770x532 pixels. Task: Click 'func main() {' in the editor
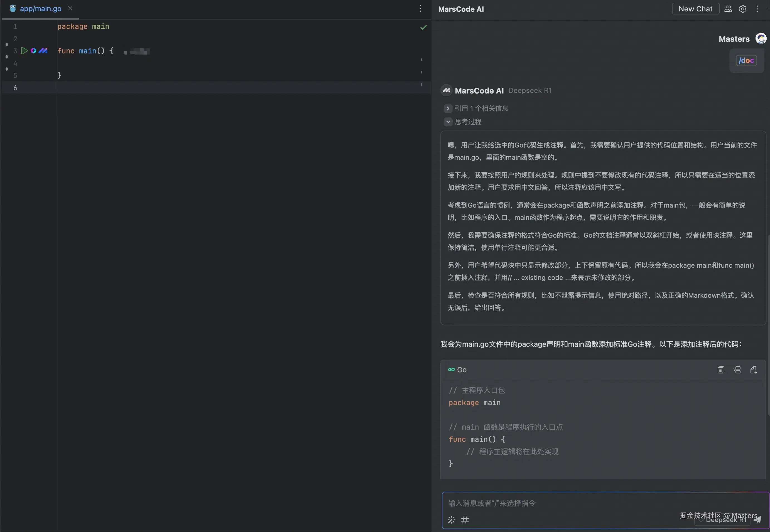(85, 51)
